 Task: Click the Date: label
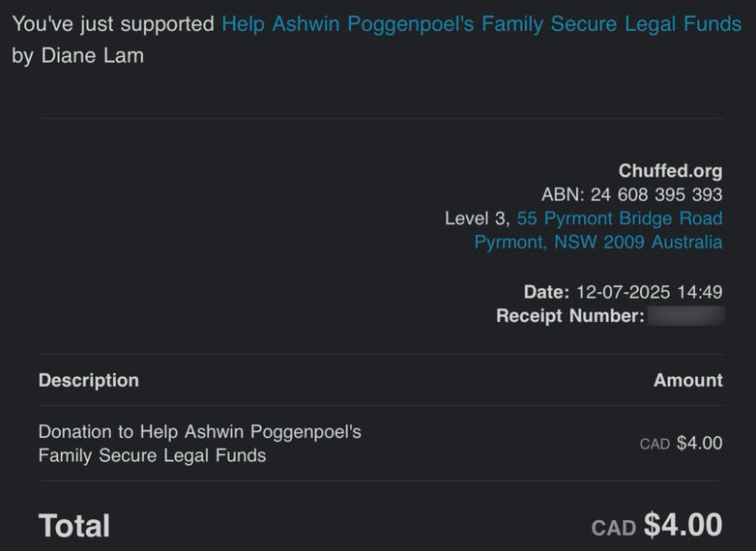(546, 292)
